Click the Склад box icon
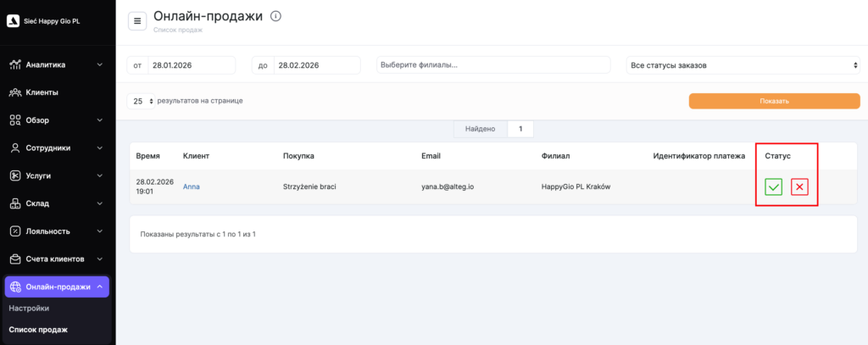The width and height of the screenshot is (868, 345). 15,203
